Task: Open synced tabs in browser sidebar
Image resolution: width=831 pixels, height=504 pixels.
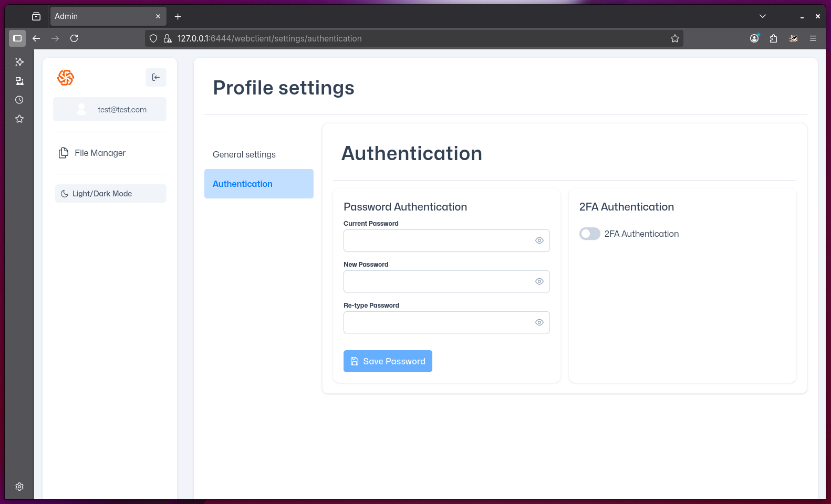Action: (x=19, y=81)
